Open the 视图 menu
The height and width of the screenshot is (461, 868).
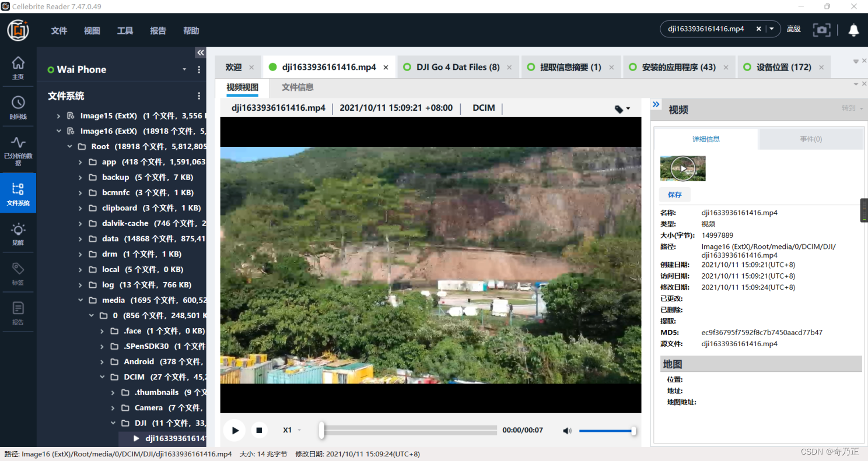[92, 31]
